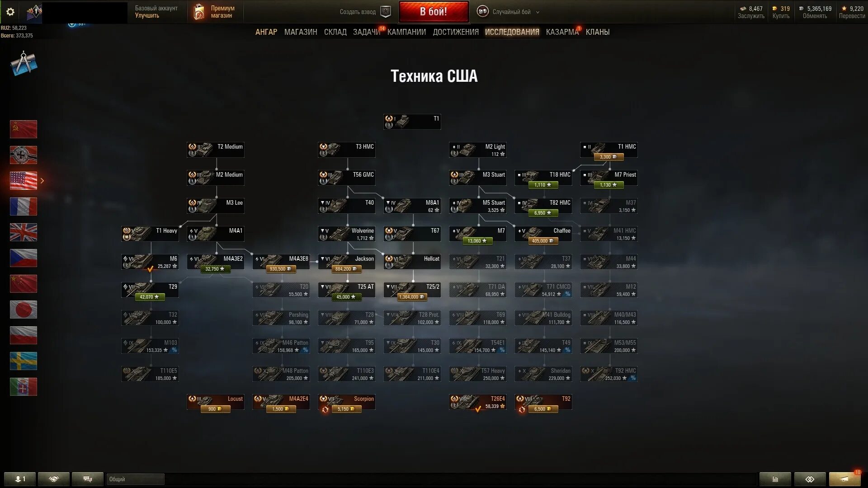Open the contacts handshake button
The image size is (868, 488).
click(x=54, y=479)
